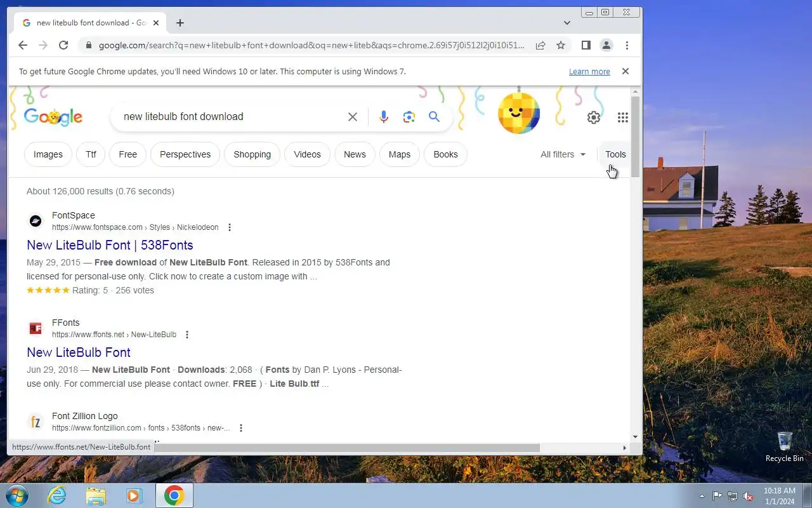Open Windows Explorer from taskbar
The image size is (812, 508).
pyautogui.click(x=96, y=495)
